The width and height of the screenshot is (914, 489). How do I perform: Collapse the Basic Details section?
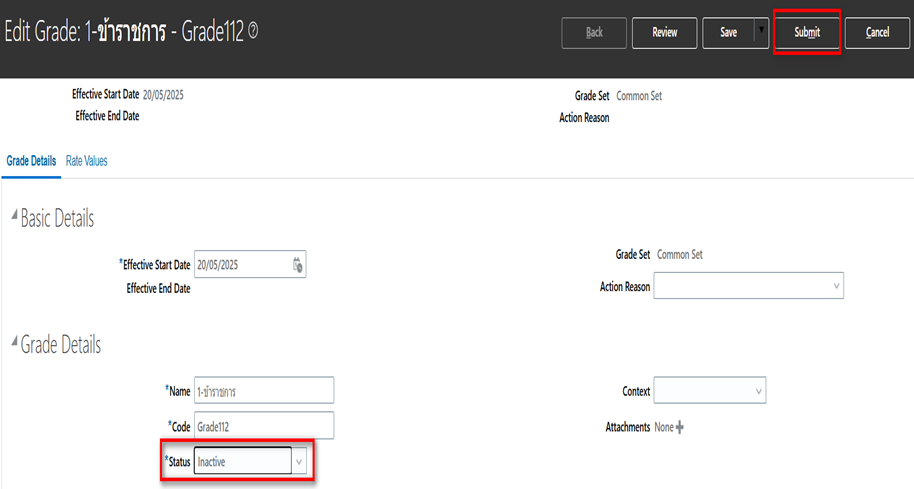click(x=13, y=218)
